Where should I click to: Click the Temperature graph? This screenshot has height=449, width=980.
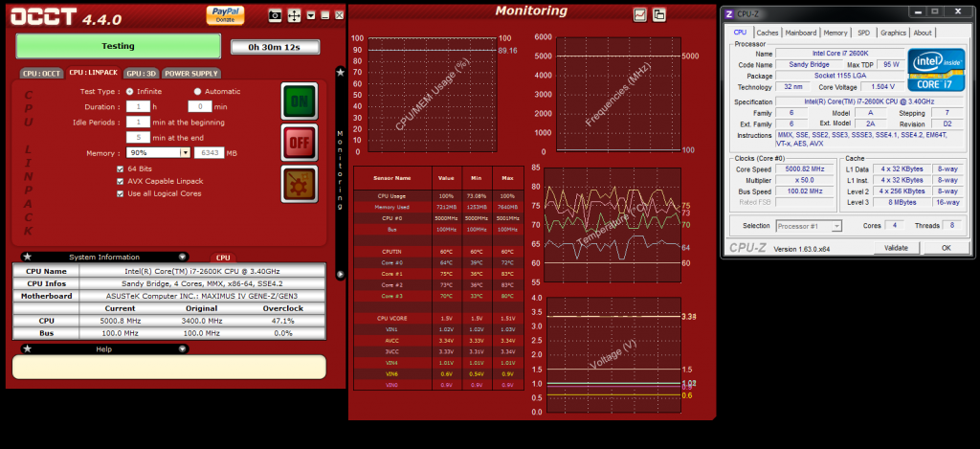tap(612, 225)
